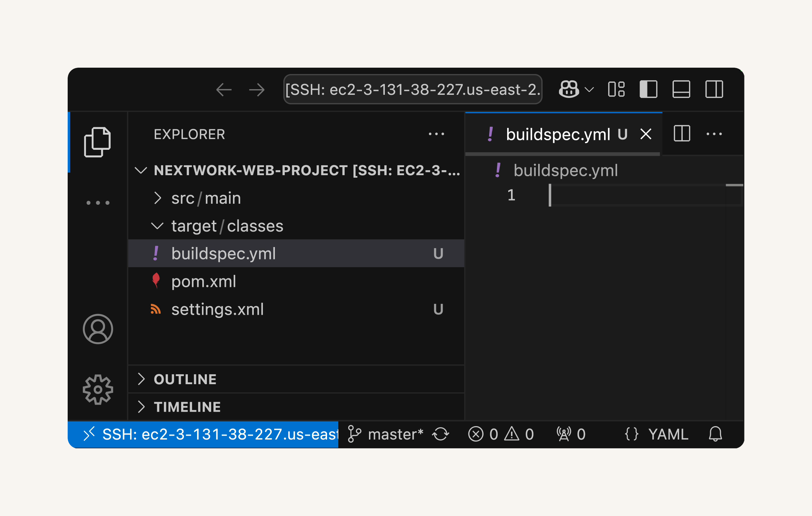Viewport: 812px width, 516px height.
Task: Toggle the bottom panel
Action: pos(681,89)
